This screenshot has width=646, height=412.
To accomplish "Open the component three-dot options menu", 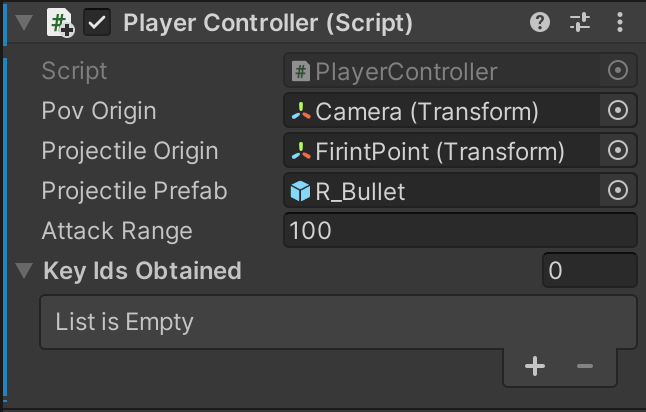I will [x=620, y=22].
